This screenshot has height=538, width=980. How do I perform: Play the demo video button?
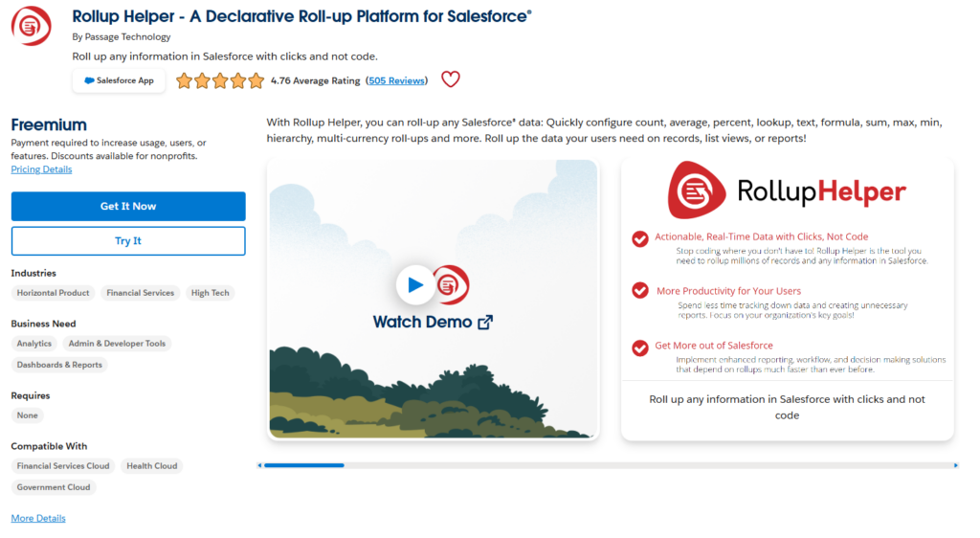414,285
